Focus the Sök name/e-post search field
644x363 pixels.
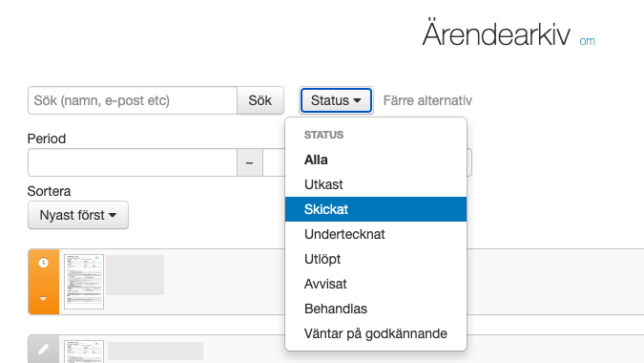[133, 100]
